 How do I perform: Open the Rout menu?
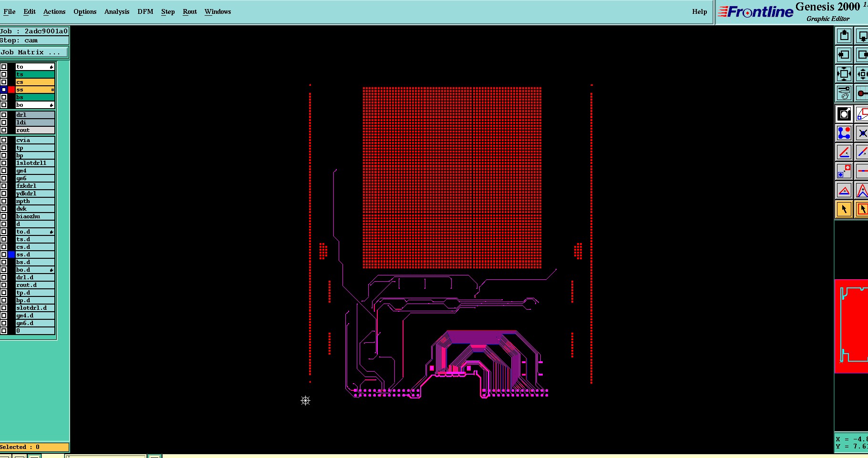pyautogui.click(x=190, y=11)
